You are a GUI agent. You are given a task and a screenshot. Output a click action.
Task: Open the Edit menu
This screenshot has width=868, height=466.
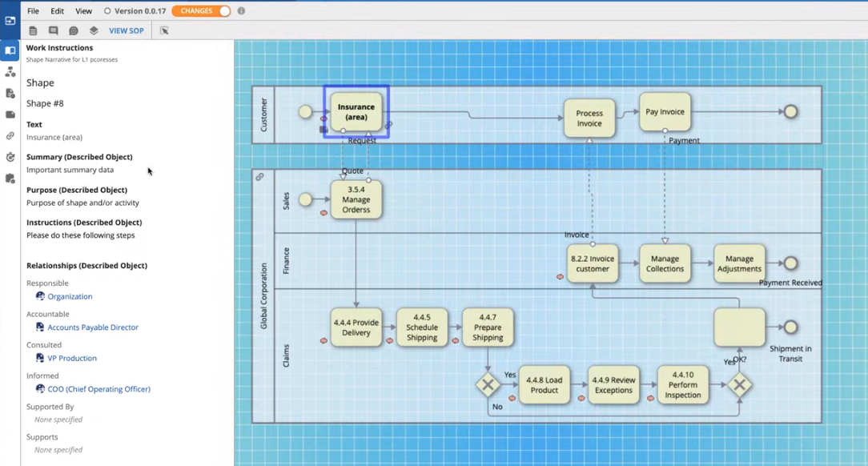point(58,11)
